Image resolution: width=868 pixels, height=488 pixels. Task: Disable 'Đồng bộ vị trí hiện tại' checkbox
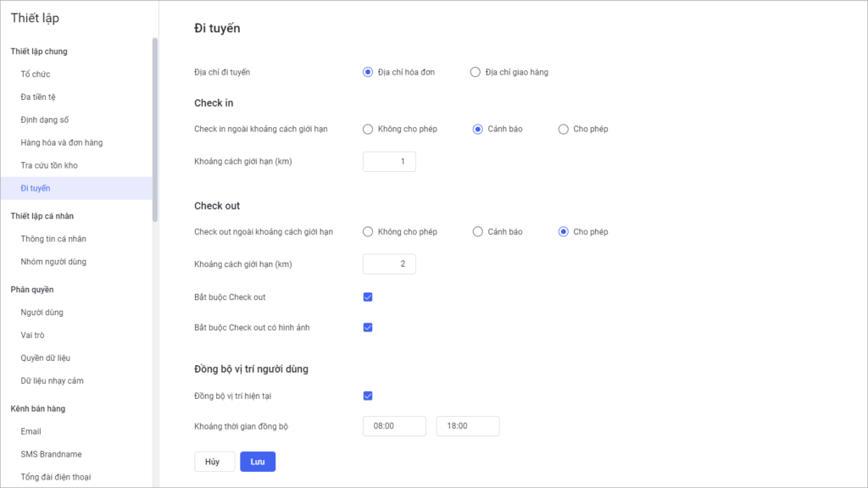[368, 396]
